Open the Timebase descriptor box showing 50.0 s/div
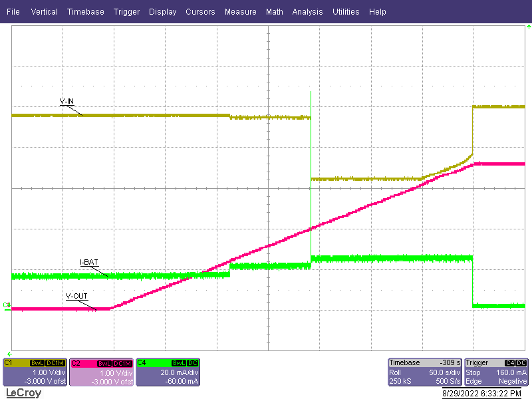This screenshot has width=532, height=399. [425, 372]
